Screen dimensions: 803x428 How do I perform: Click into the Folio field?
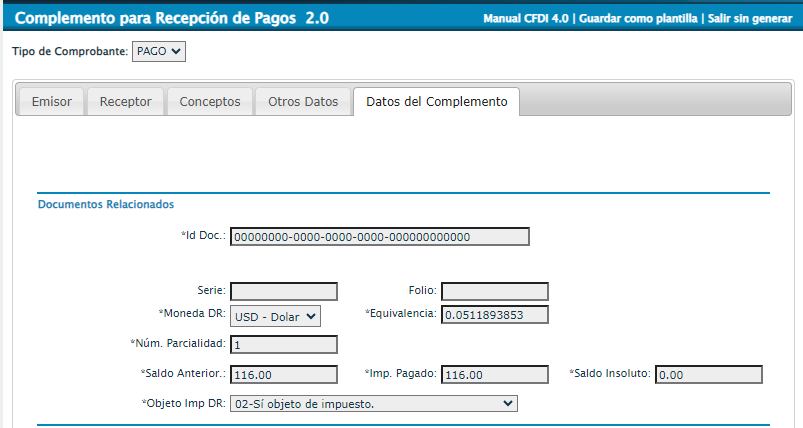[494, 291]
